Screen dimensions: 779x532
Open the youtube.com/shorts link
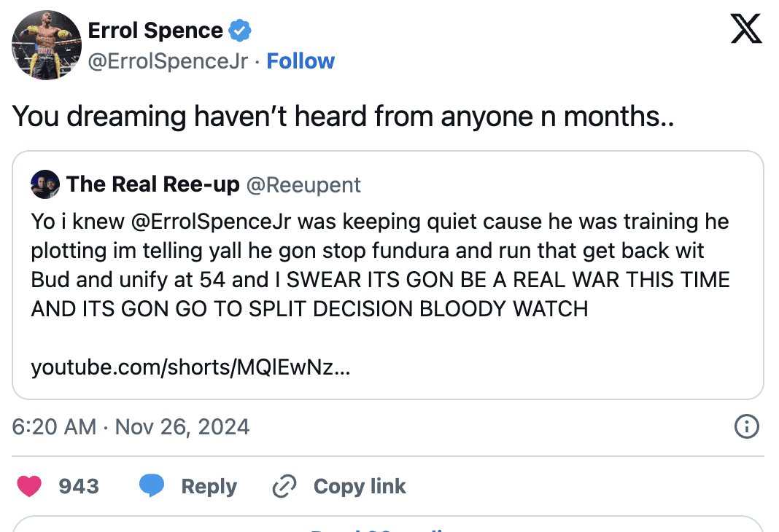coord(190,368)
